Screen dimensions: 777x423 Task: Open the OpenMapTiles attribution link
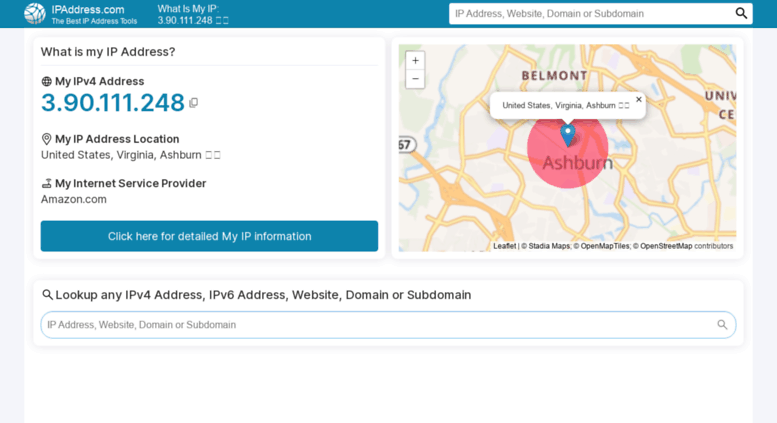pyautogui.click(x=605, y=246)
